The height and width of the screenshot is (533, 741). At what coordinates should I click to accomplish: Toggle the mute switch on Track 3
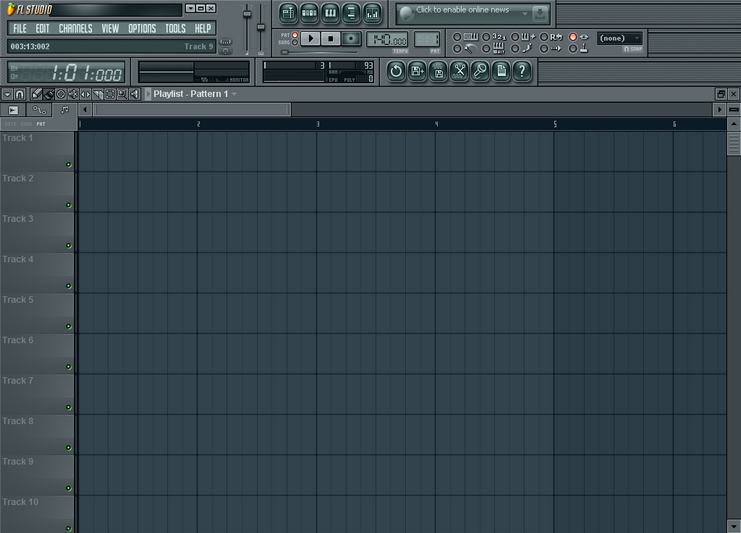click(69, 245)
